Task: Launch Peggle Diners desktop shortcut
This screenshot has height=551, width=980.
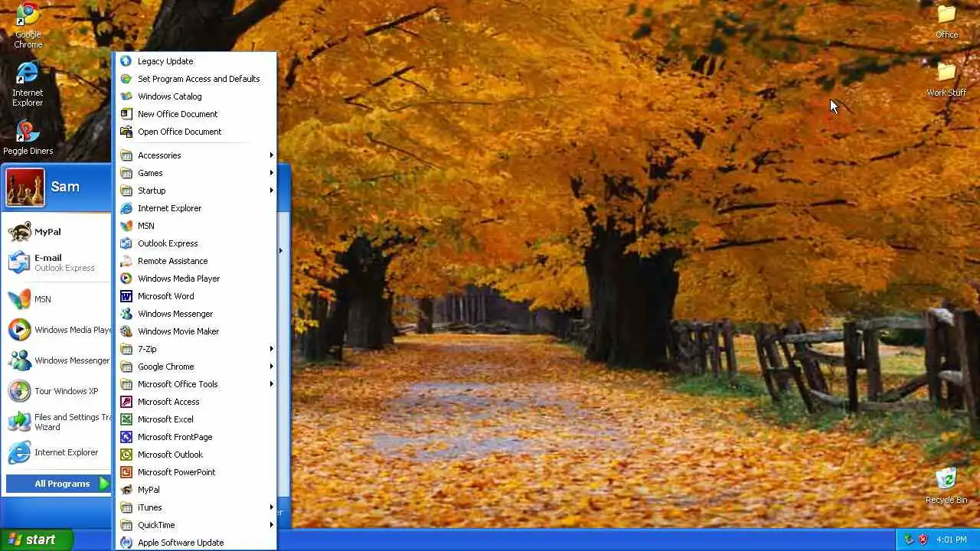Action: tap(28, 138)
